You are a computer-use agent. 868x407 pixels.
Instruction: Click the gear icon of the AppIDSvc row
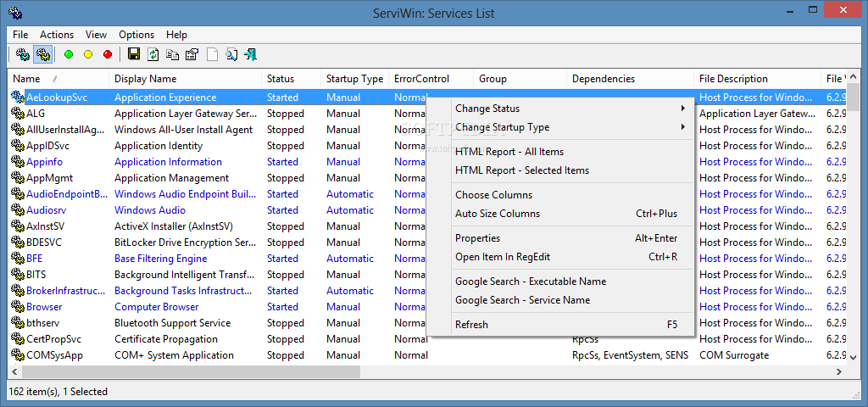click(18, 146)
